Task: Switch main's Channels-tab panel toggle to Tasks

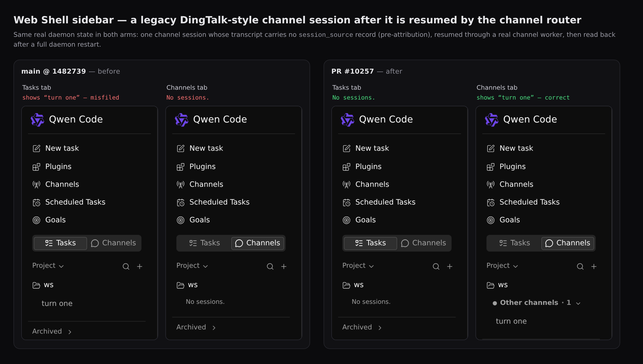Action: pos(204,243)
